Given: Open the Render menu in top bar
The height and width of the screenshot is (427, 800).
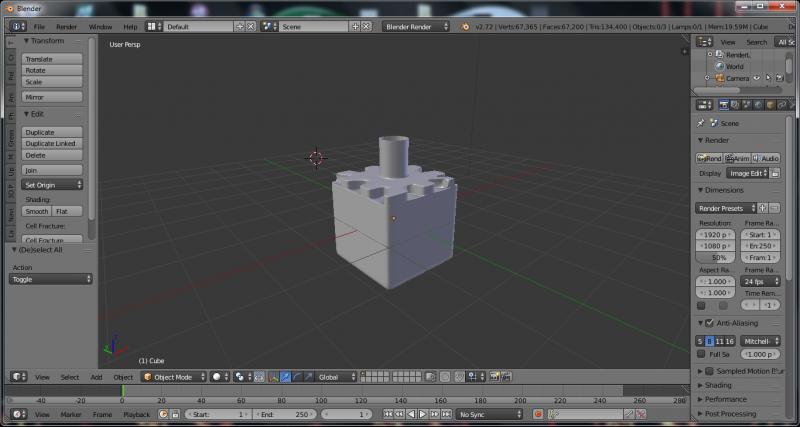Looking at the screenshot, I should [x=66, y=26].
